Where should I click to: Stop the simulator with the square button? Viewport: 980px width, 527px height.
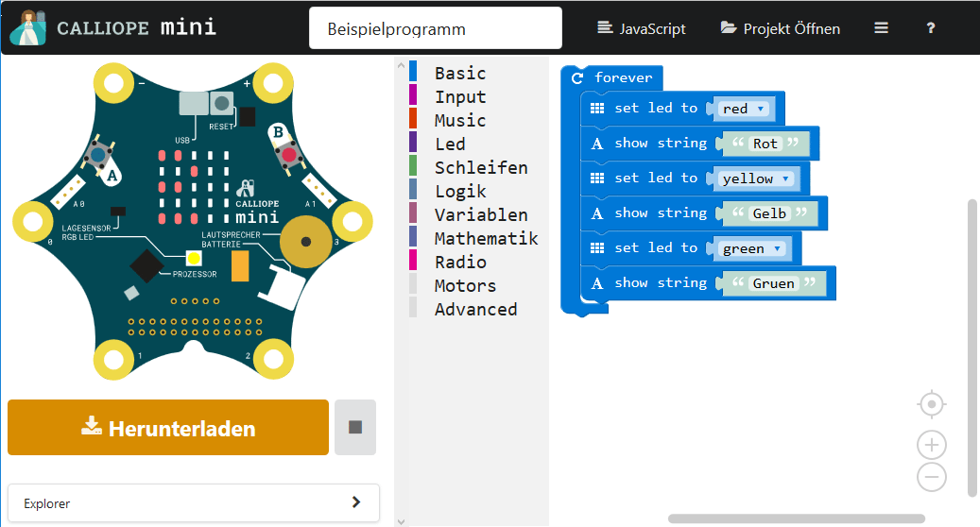point(355,427)
